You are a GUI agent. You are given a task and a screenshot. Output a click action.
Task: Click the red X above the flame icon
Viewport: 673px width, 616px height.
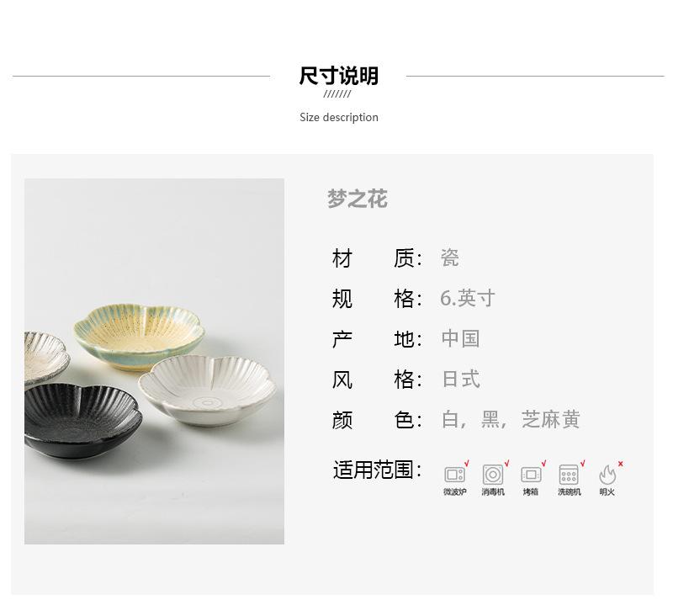tap(621, 464)
